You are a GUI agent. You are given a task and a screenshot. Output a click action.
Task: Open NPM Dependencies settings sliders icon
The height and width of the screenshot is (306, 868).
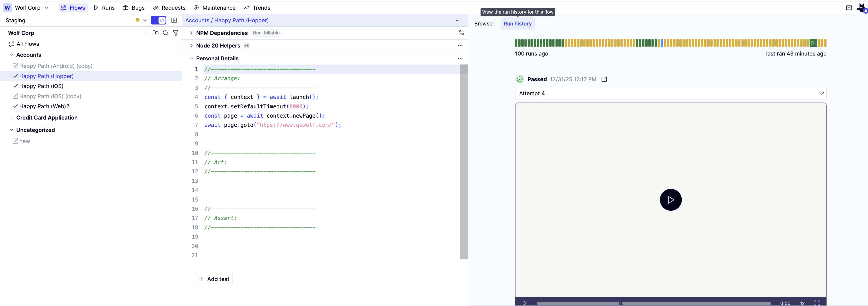tap(461, 33)
